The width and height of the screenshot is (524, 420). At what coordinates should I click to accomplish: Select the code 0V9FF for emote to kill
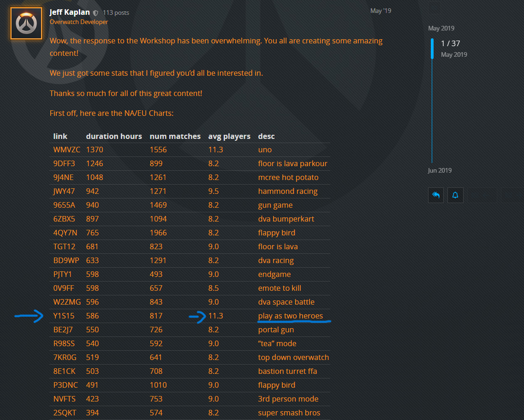64,288
